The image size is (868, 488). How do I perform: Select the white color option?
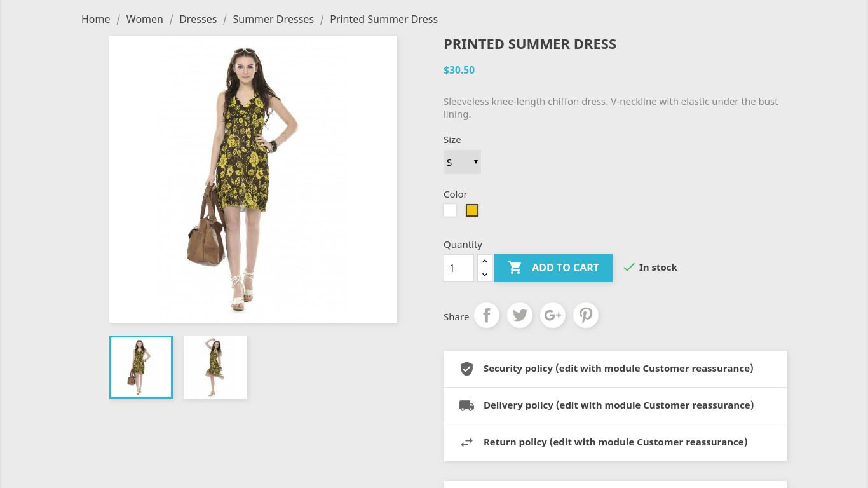[x=450, y=210]
